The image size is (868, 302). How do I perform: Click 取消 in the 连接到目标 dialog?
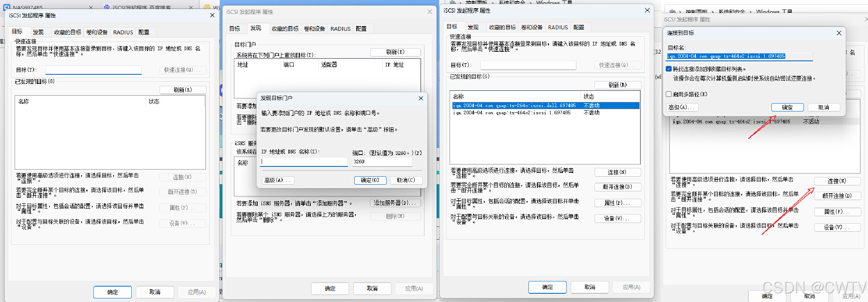[x=824, y=108]
